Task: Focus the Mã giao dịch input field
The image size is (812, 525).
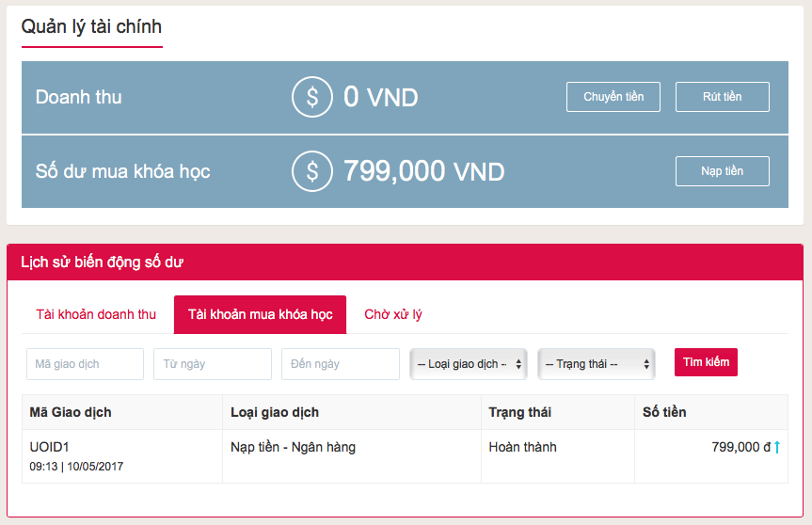Action: tap(85, 364)
